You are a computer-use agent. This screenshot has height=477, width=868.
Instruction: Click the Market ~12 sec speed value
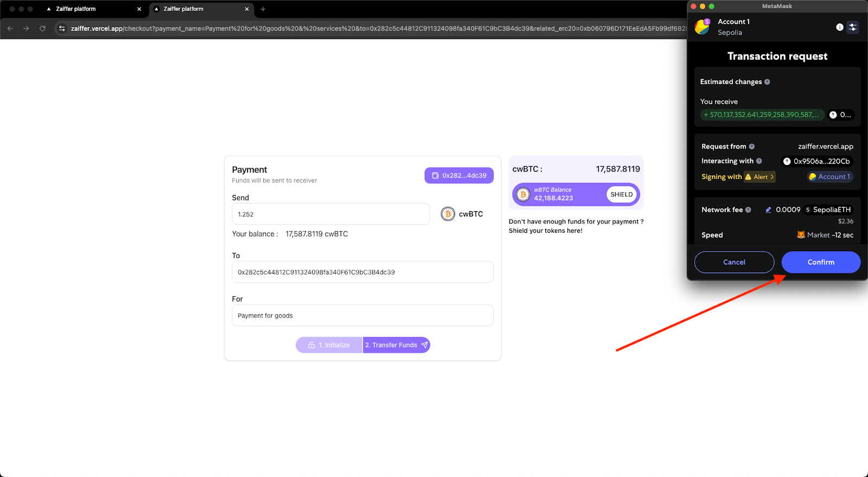[x=830, y=235]
